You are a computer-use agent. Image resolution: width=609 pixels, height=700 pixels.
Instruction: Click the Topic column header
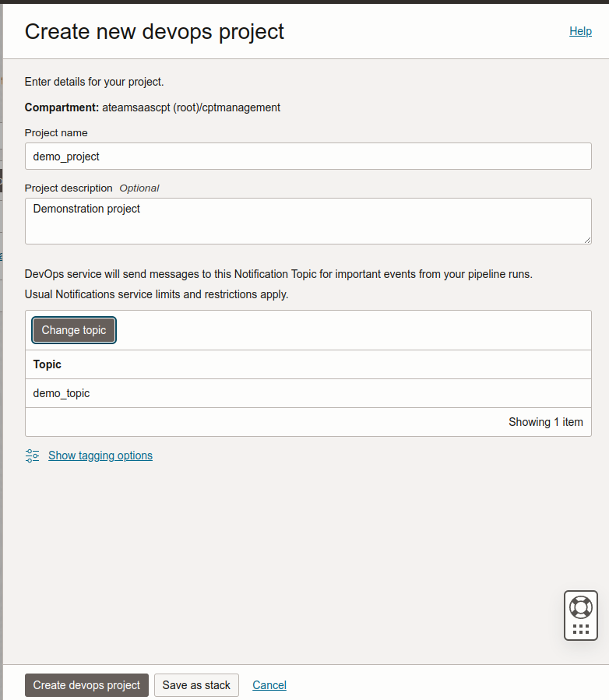tap(47, 364)
